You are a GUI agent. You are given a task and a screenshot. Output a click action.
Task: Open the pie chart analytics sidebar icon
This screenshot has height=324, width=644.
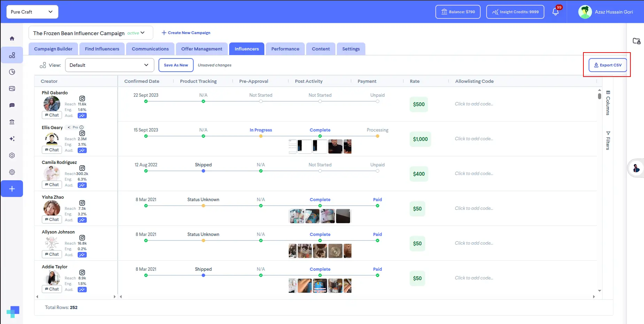[12, 72]
